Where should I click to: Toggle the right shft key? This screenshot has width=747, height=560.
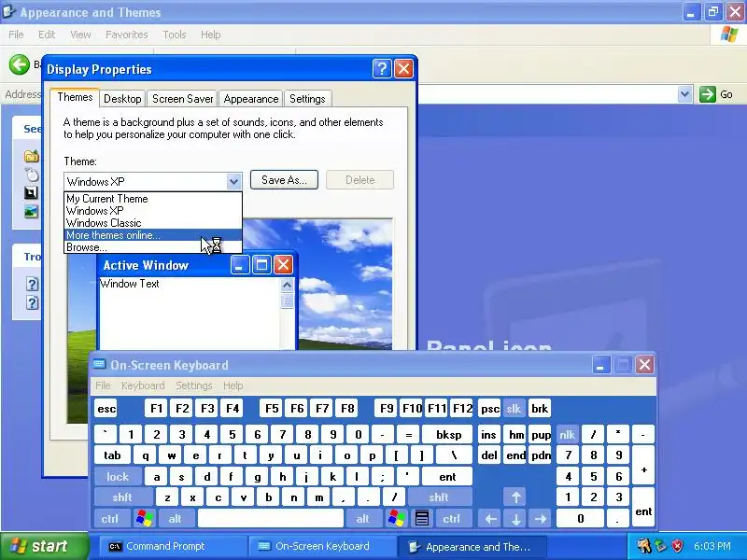pos(439,497)
